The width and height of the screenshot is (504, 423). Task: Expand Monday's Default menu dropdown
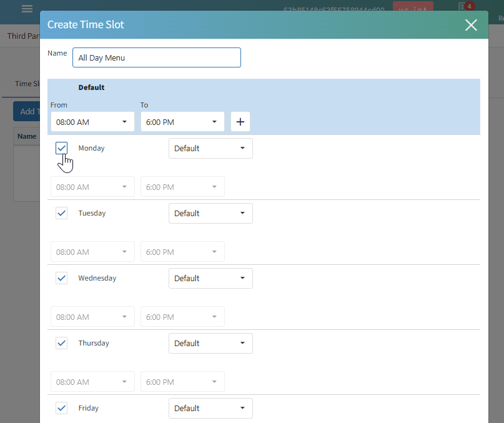210,148
